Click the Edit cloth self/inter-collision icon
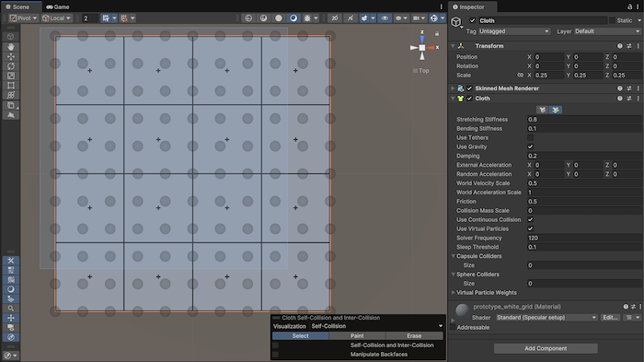This screenshot has height=362, width=644. click(556, 110)
